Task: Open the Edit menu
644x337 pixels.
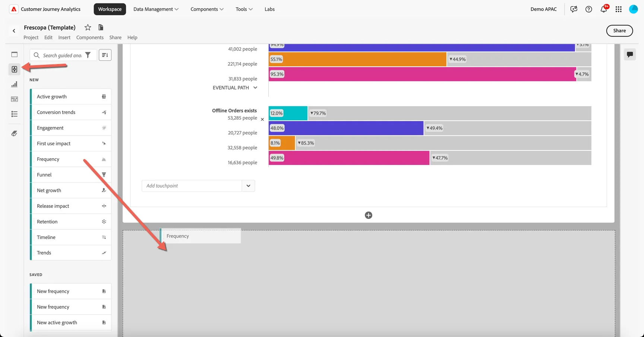Action: (48, 37)
